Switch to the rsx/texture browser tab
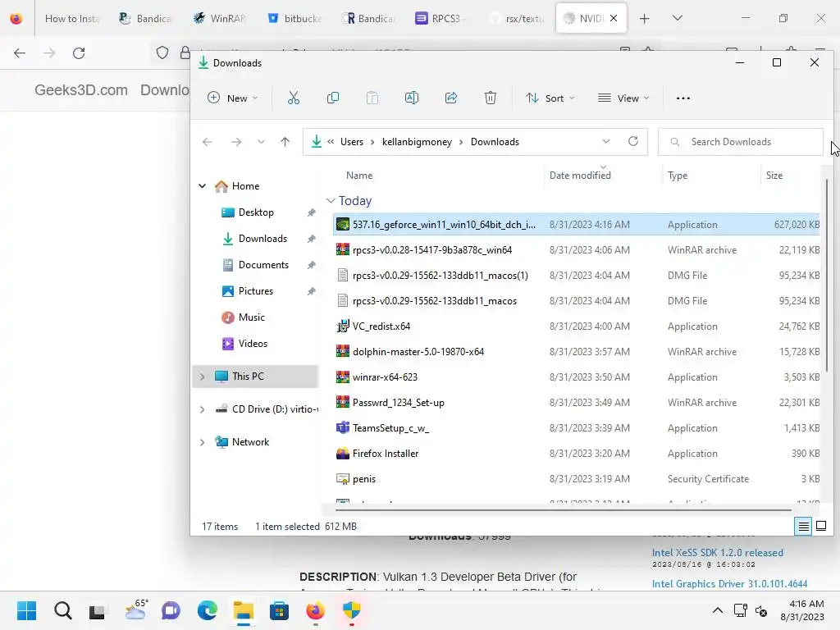The height and width of the screenshot is (630, 840). tap(518, 18)
